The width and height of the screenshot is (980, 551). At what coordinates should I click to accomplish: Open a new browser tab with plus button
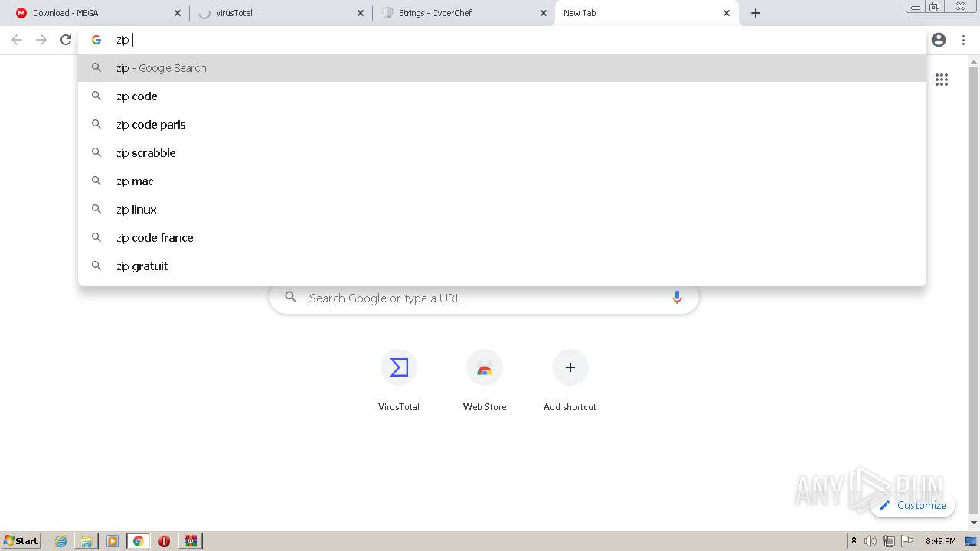click(x=756, y=13)
